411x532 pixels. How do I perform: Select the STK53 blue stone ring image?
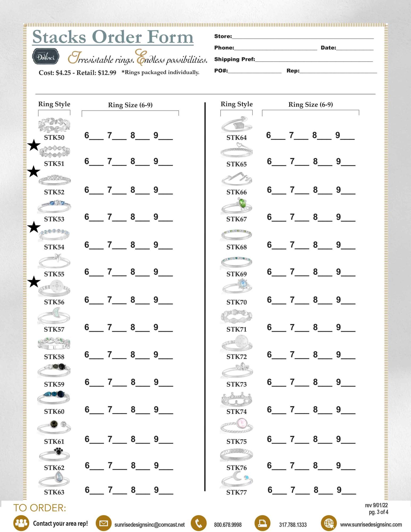[54, 207]
